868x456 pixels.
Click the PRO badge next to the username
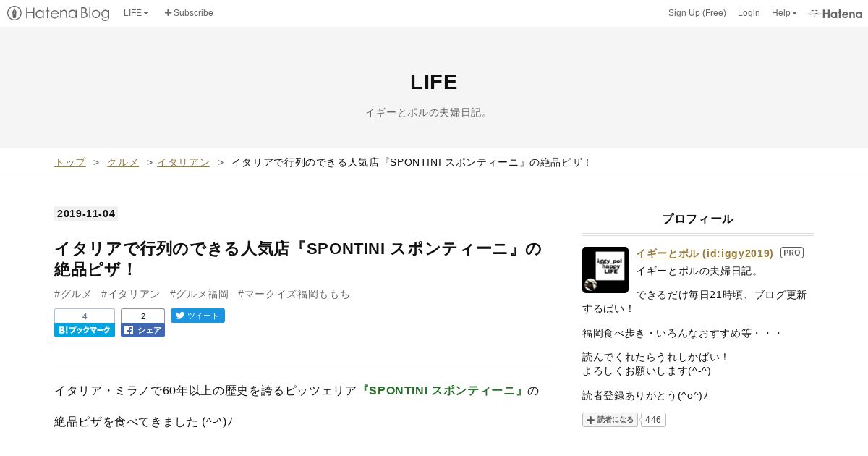(791, 253)
